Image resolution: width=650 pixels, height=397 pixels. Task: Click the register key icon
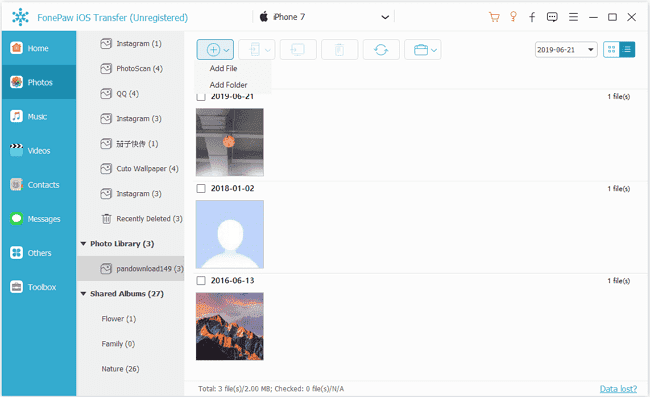513,17
